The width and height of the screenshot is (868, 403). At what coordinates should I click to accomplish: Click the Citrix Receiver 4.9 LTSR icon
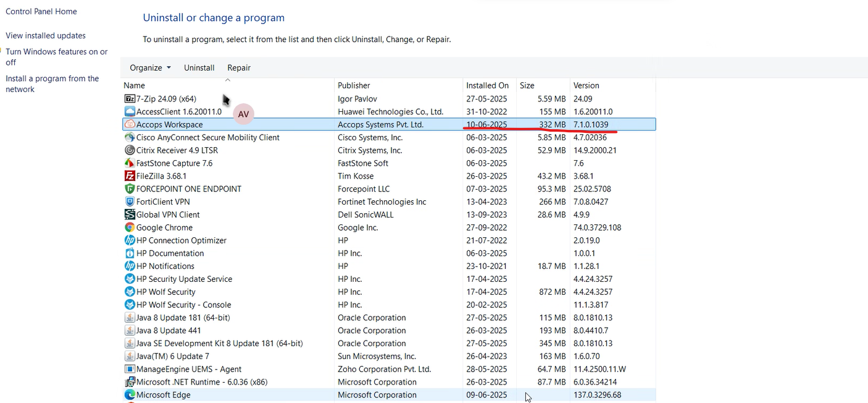pyautogui.click(x=130, y=150)
